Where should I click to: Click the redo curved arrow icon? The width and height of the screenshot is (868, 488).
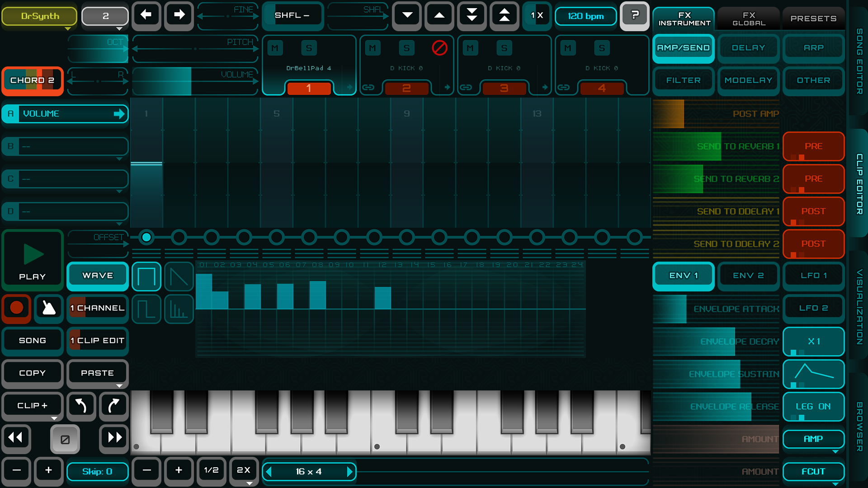tap(113, 406)
